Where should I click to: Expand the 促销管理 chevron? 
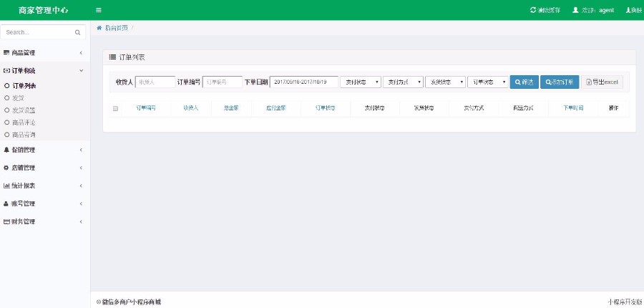[81, 150]
